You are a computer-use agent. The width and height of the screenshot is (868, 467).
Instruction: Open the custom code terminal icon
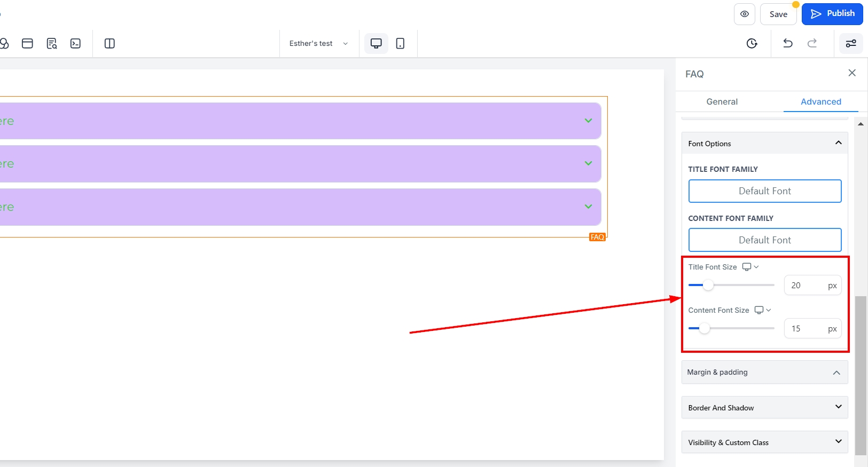click(x=76, y=44)
